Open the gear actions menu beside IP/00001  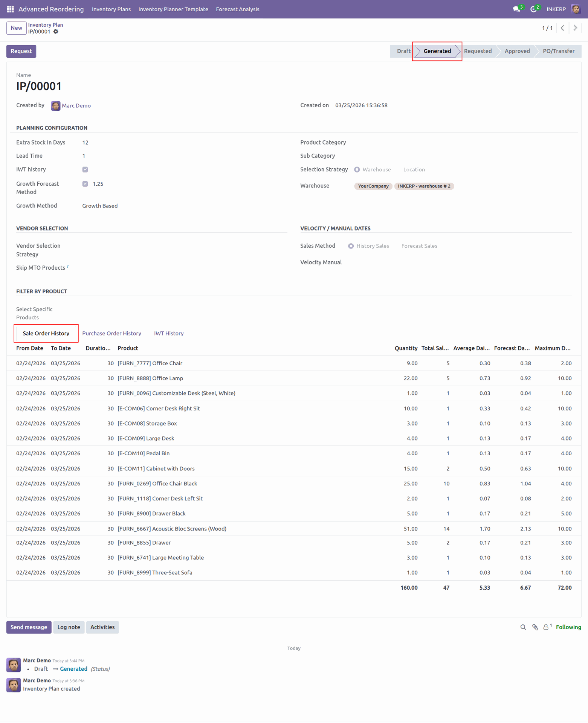tap(56, 32)
